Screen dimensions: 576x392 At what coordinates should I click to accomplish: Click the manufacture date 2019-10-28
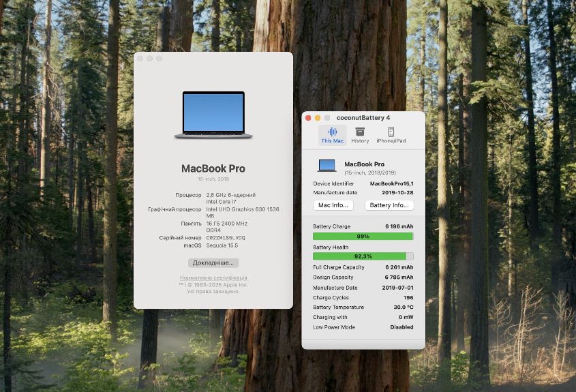[x=397, y=192]
